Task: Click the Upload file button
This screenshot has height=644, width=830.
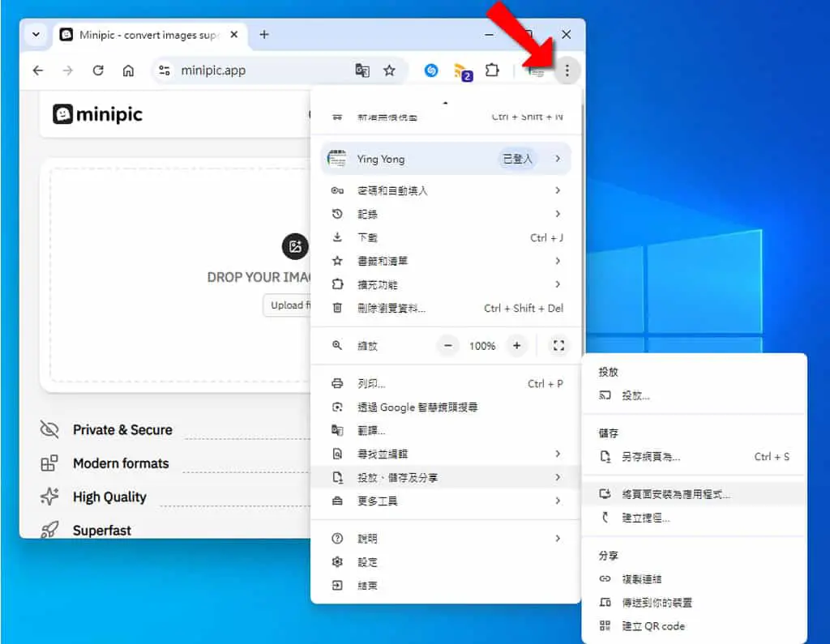Action: click(288, 305)
